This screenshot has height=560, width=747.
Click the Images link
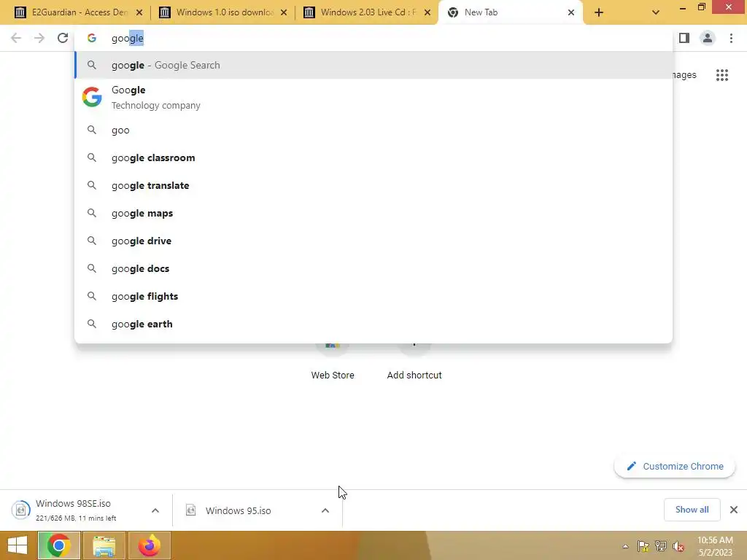[x=684, y=75]
